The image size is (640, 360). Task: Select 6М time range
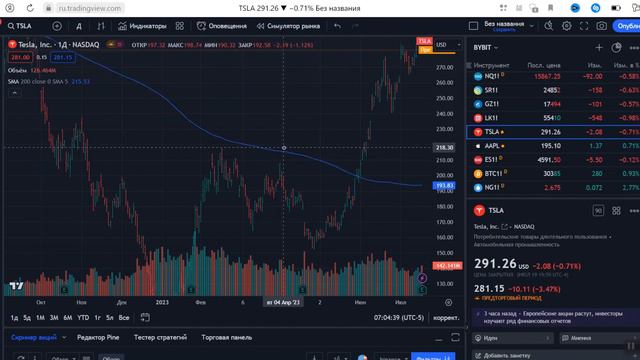(x=68, y=318)
